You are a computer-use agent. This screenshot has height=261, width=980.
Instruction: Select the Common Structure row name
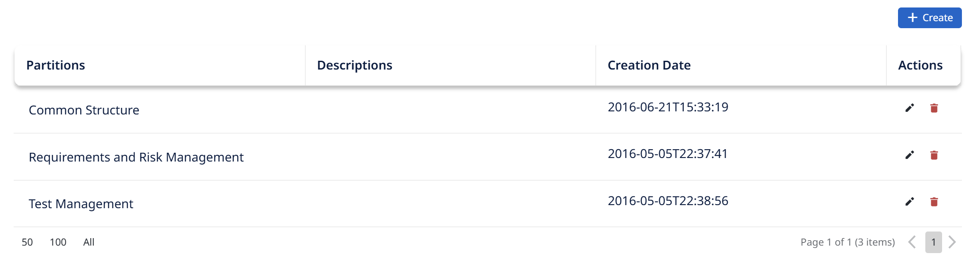point(84,110)
